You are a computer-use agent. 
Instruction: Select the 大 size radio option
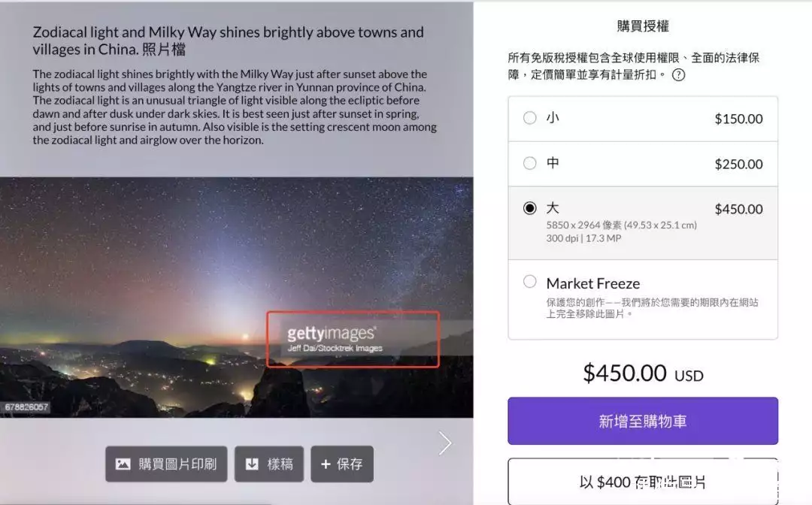530,208
